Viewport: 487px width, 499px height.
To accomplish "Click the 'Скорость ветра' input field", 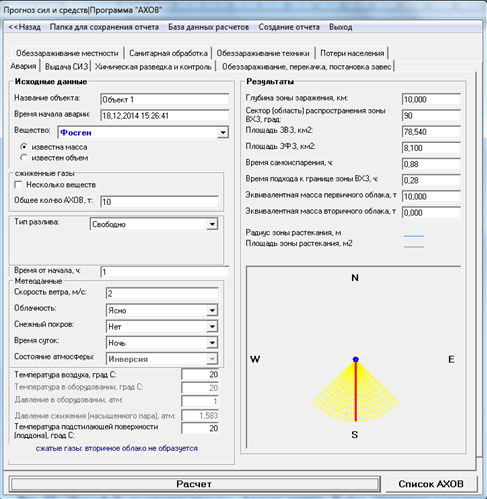I will pyautogui.click(x=162, y=293).
